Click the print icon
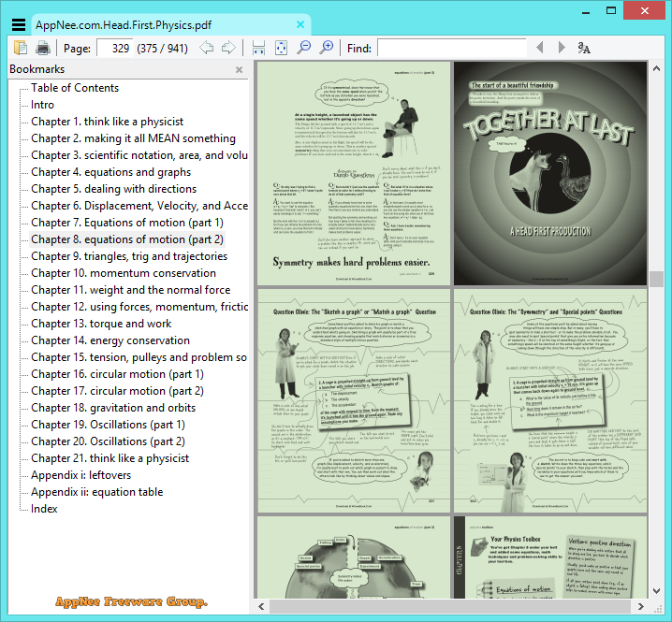 (43, 48)
